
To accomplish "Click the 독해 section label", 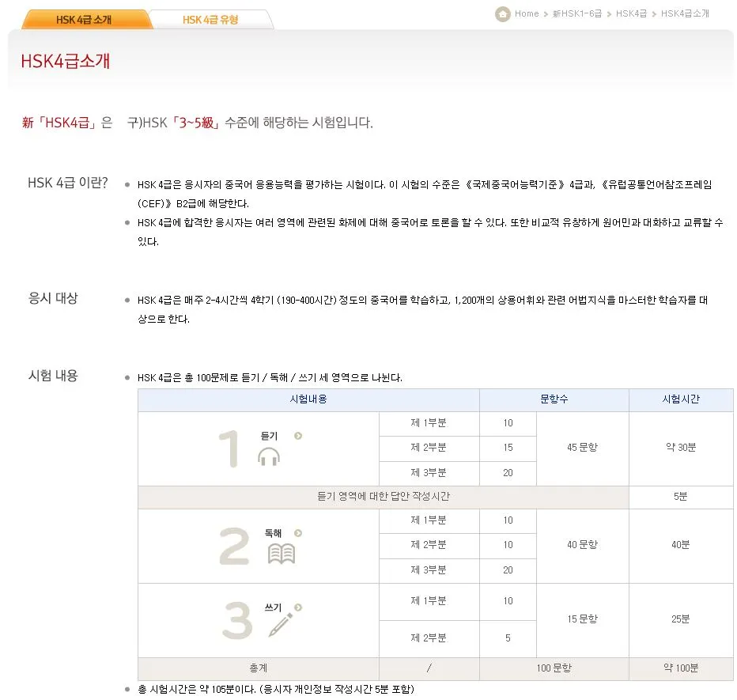I will pos(273,533).
